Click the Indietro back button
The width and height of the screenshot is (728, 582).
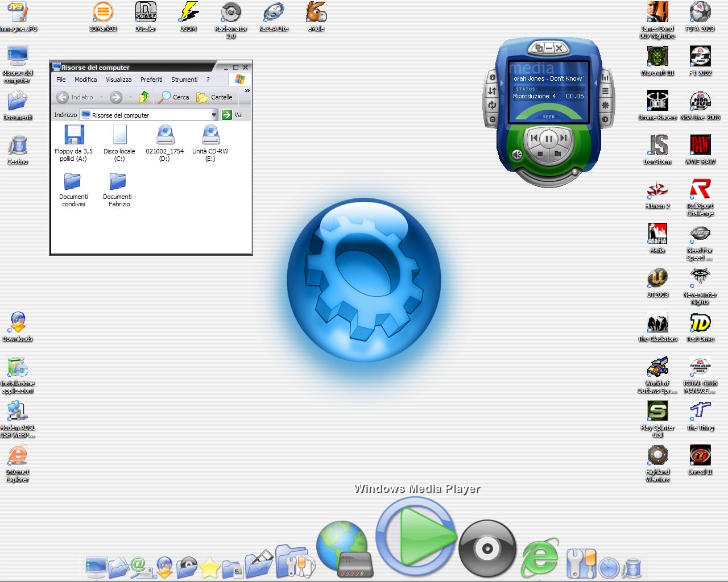point(75,97)
